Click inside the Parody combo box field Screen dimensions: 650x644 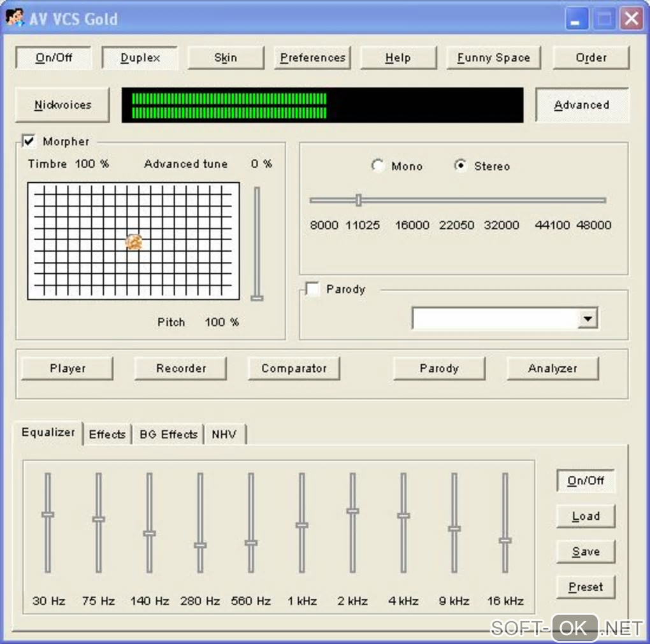[495, 318]
